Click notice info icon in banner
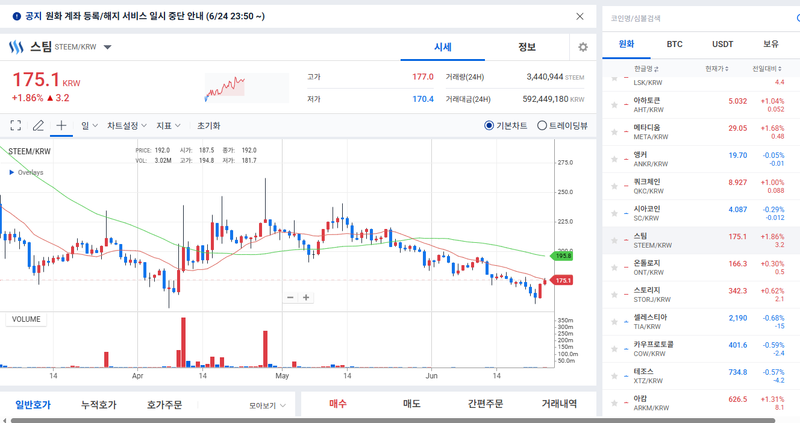The image size is (800, 423). click(x=17, y=16)
